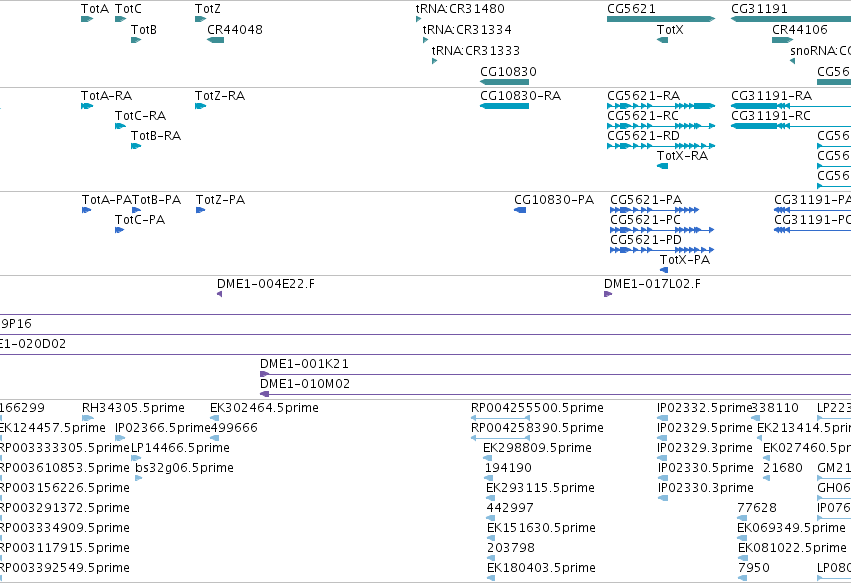The width and height of the screenshot is (851, 583).
Task: Click the LP14466.5prime EST label
Action: [180, 448]
